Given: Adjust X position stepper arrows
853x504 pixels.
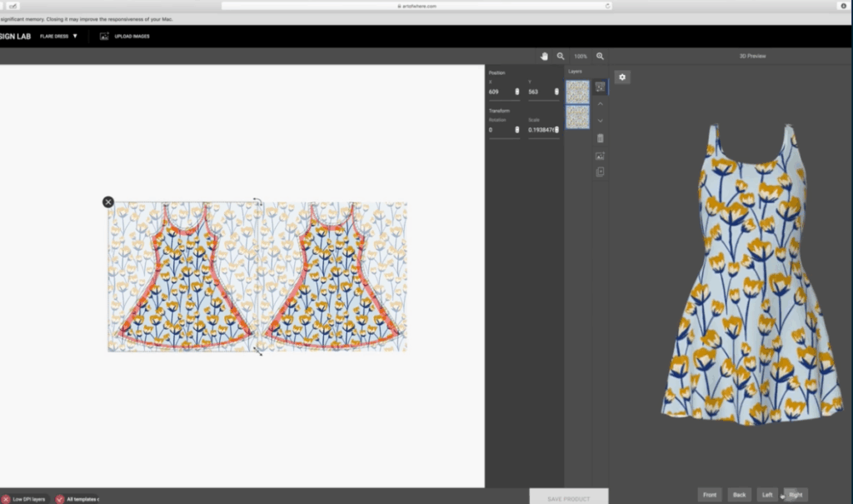Looking at the screenshot, I should click(516, 92).
